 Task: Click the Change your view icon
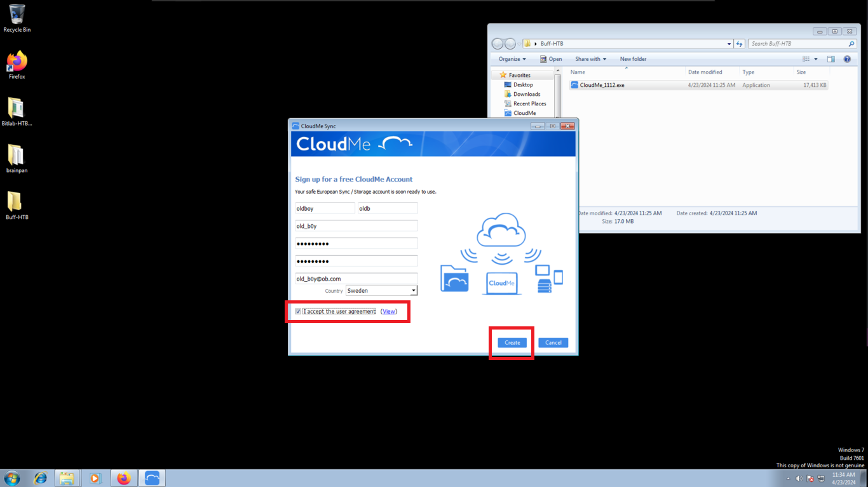(806, 59)
